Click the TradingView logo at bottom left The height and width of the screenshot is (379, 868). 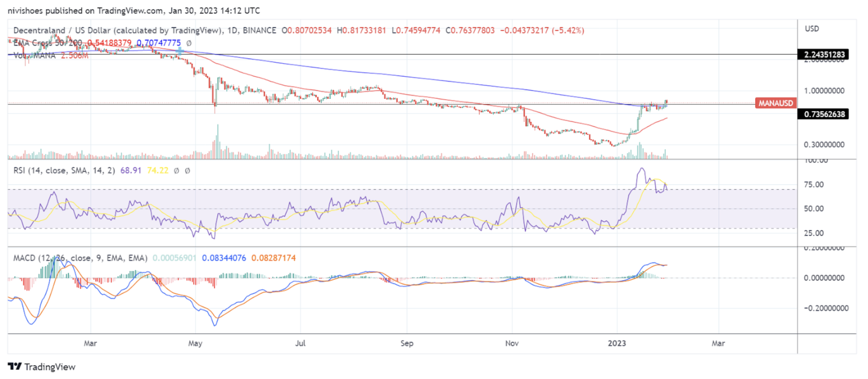(x=41, y=367)
